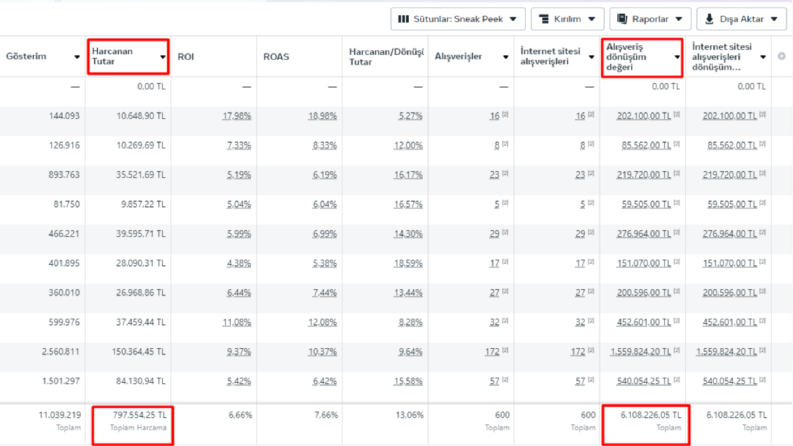Screen dimensions: 793x446
Task: Select the total Harcanan/Dönüş 13,06%
Action: click(x=409, y=415)
